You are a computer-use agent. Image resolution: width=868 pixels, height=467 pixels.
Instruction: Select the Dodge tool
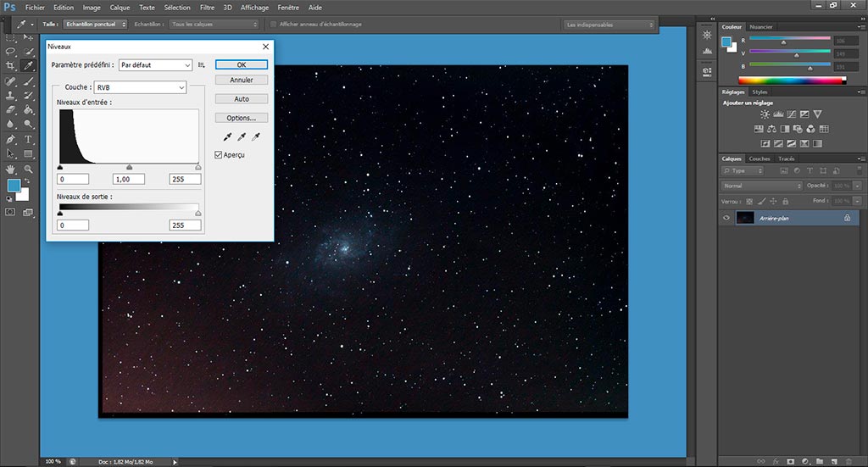coord(28,124)
